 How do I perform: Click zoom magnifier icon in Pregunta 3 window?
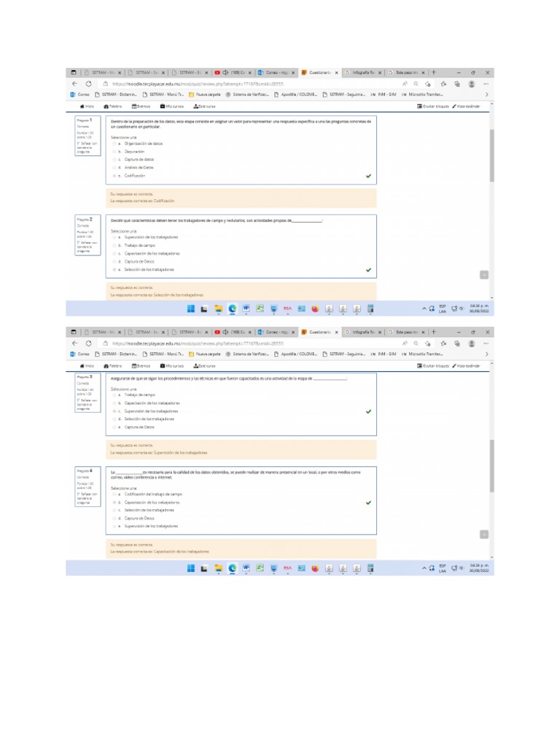pos(416,344)
